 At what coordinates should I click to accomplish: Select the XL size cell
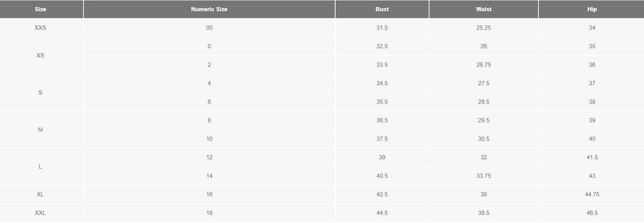pos(41,195)
